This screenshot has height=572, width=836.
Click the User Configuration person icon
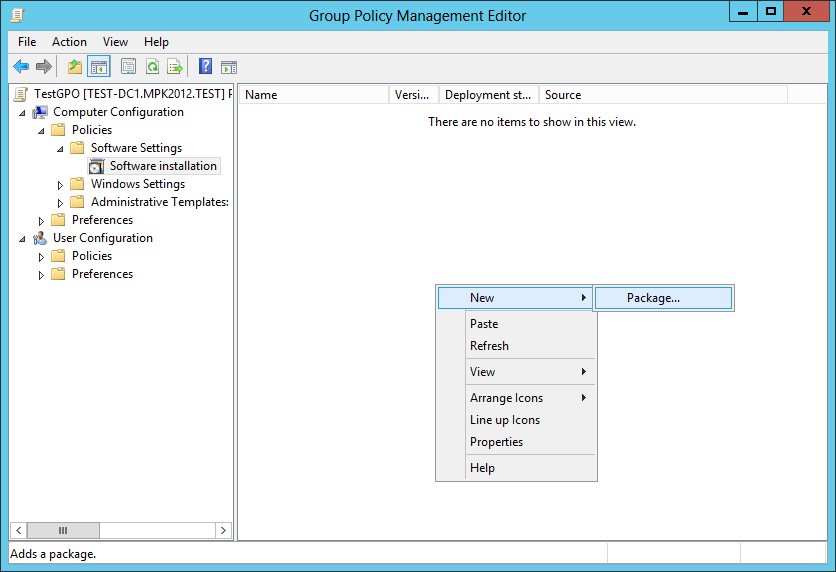point(39,238)
